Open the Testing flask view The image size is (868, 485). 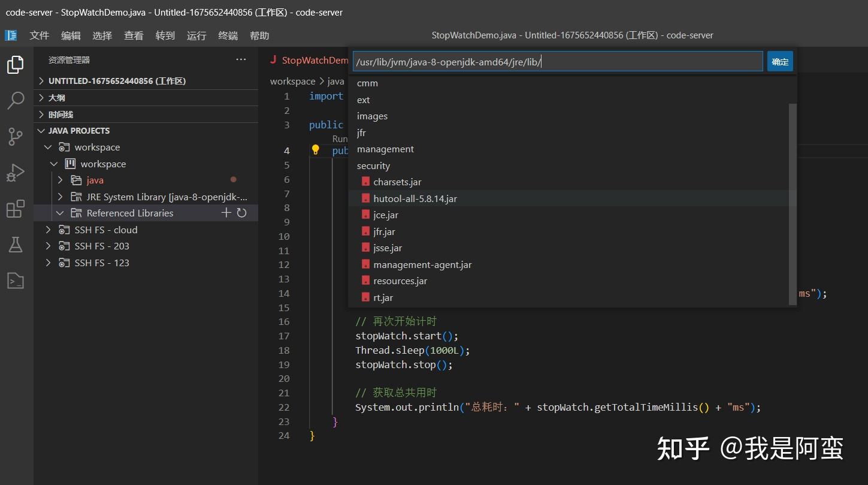(x=16, y=245)
